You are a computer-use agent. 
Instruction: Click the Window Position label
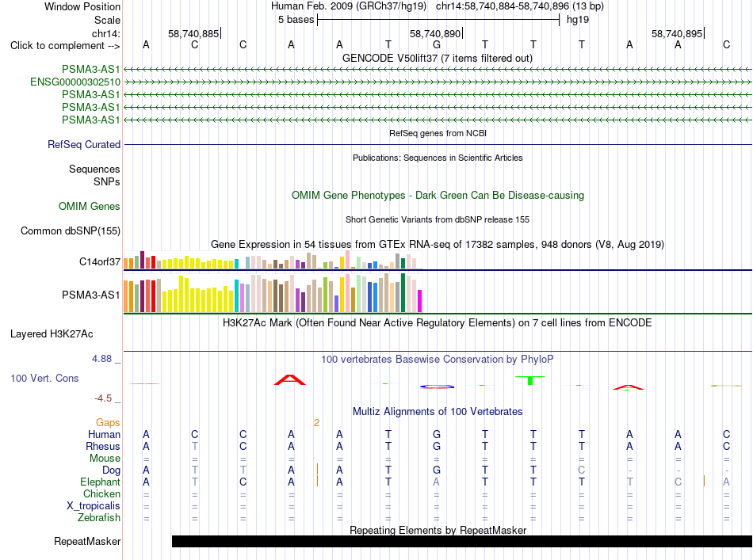(82, 6)
